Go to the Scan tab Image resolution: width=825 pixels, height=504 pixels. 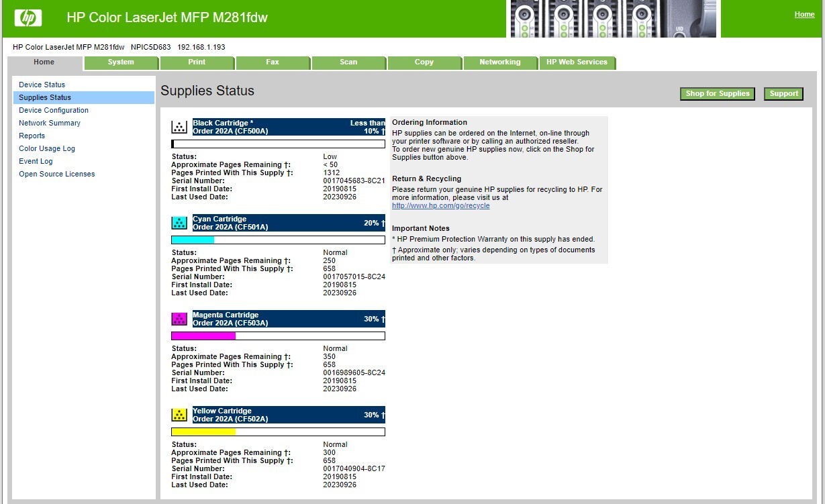[348, 62]
